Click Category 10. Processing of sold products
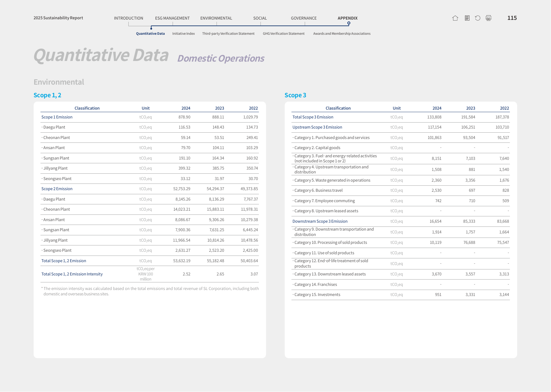 (x=330, y=243)
